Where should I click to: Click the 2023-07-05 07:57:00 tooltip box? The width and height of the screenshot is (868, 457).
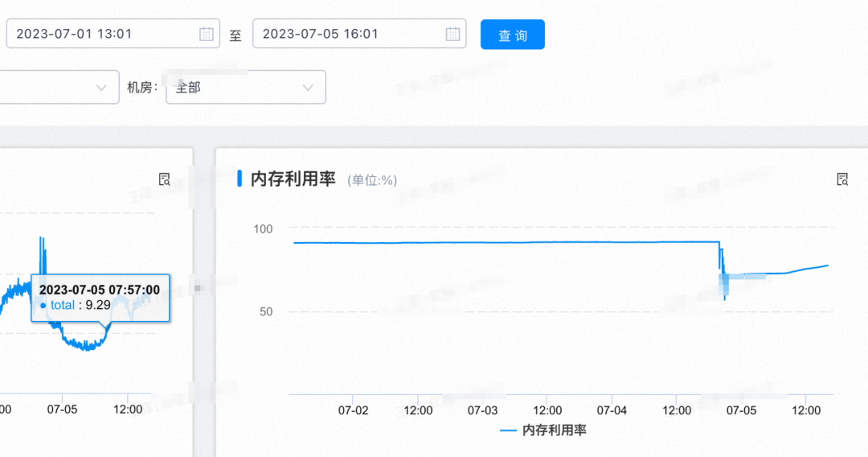[100, 297]
